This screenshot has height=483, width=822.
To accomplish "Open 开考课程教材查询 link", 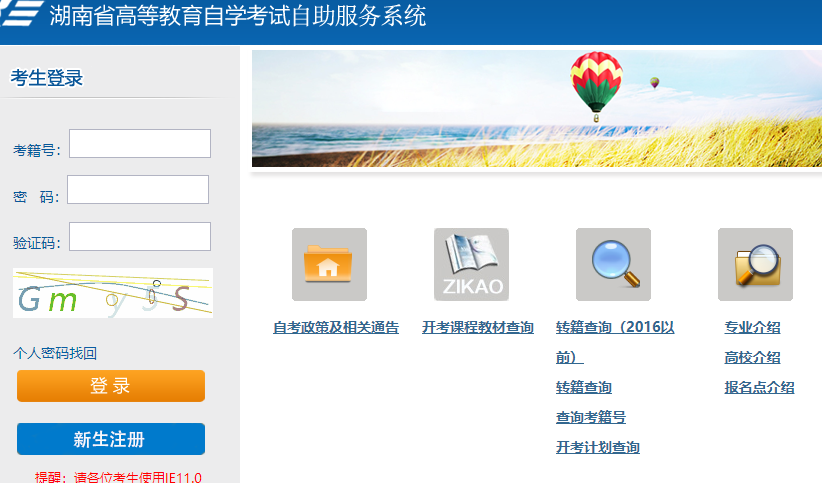I will (x=478, y=328).
